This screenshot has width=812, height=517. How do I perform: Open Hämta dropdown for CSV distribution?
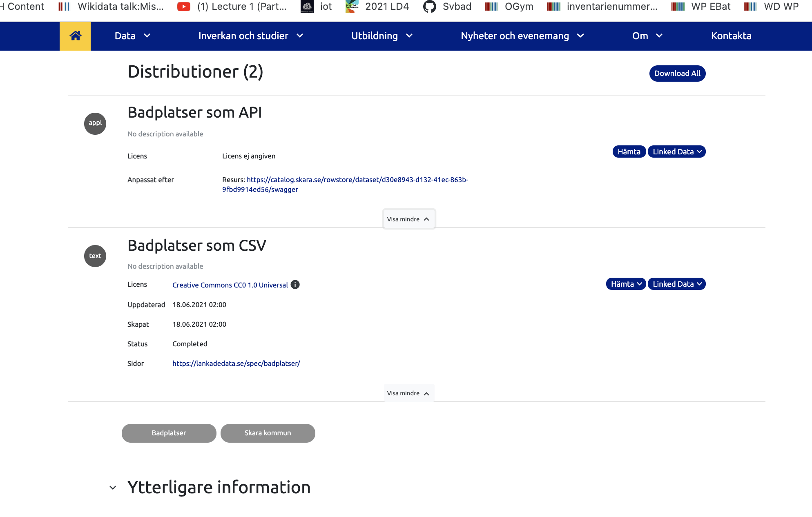(x=626, y=284)
